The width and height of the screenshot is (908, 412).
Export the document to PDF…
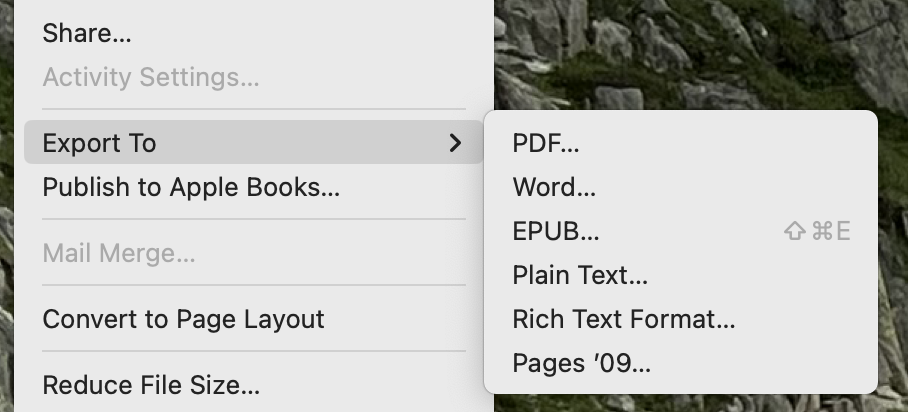coord(681,143)
